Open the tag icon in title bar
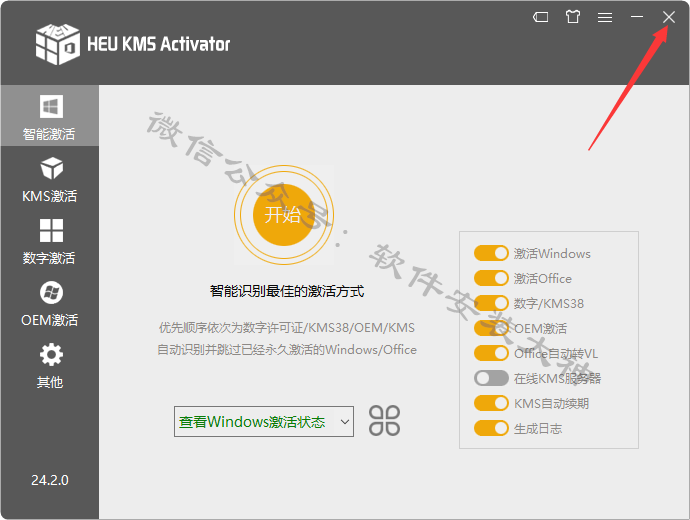690x520 pixels. pos(540,17)
